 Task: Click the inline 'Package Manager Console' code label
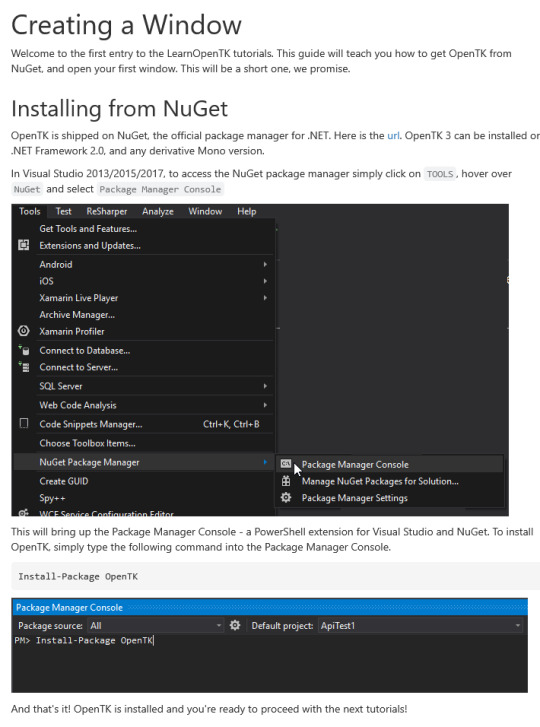160,189
